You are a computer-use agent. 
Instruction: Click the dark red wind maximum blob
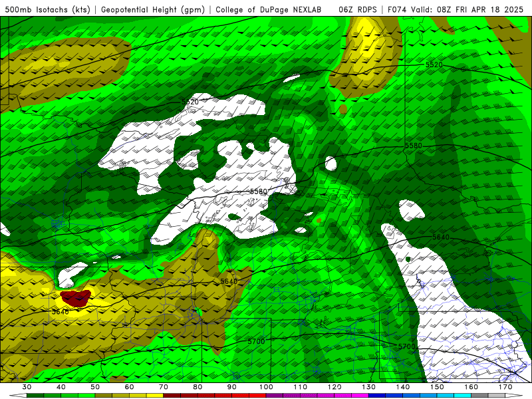pyautogui.click(x=76, y=298)
